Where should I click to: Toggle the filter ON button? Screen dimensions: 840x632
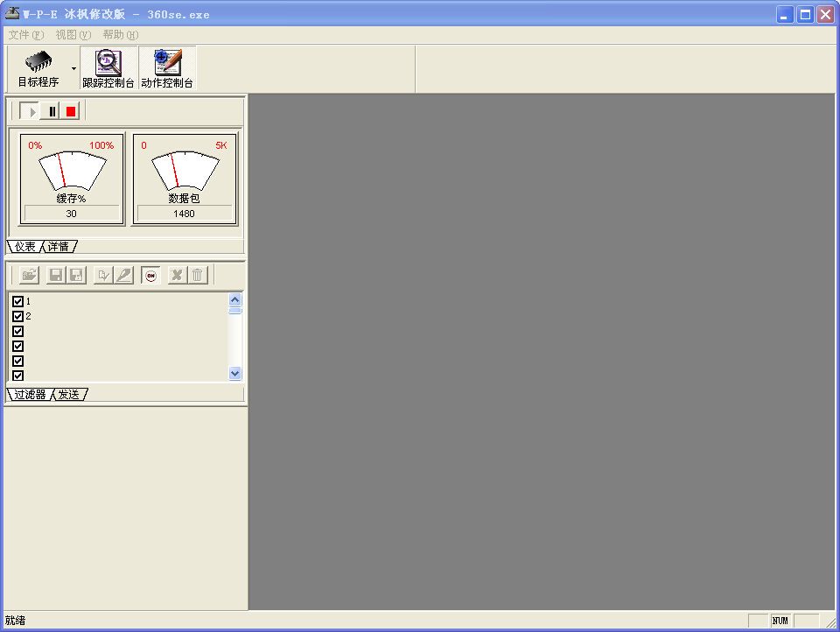(x=151, y=275)
